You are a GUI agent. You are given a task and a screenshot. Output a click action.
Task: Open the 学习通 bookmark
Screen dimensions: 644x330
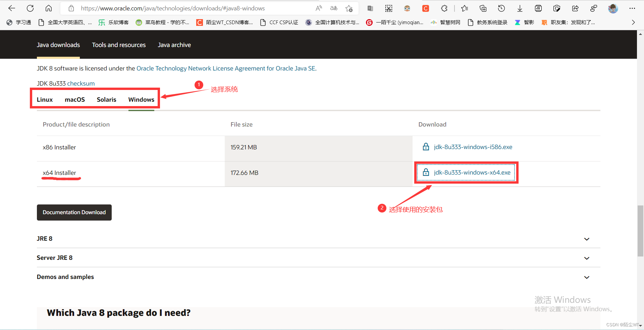[19, 22]
